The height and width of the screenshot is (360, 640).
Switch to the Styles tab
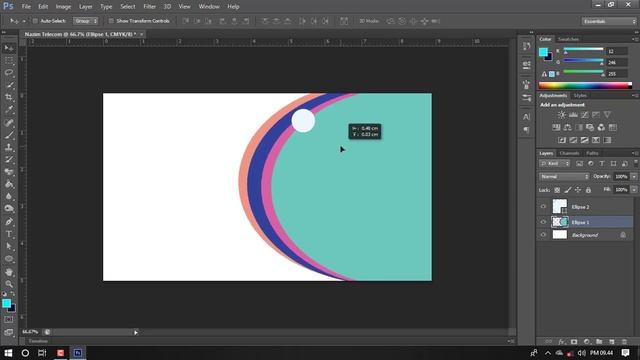(580, 96)
